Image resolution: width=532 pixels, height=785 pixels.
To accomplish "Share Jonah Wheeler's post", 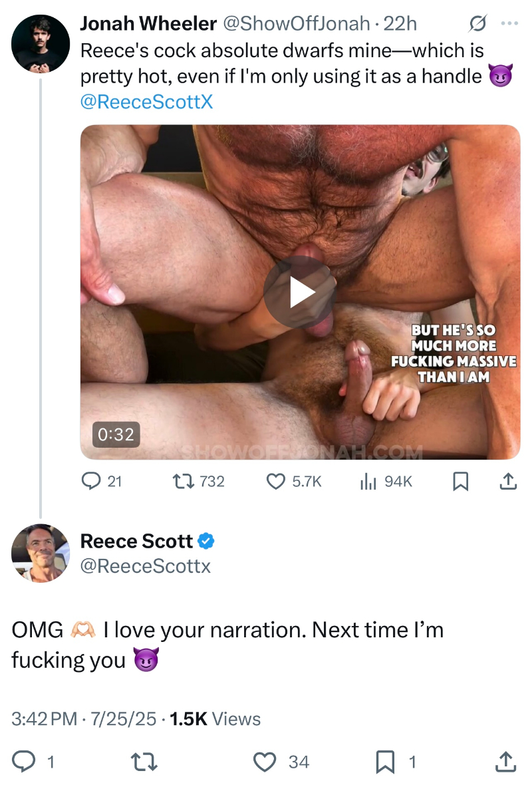I will 507,481.
